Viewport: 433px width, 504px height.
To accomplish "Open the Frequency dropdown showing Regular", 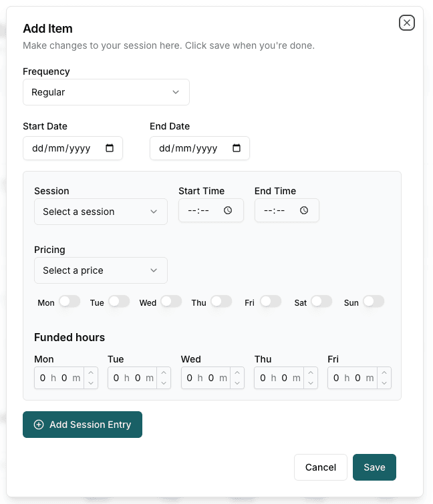I will point(106,92).
